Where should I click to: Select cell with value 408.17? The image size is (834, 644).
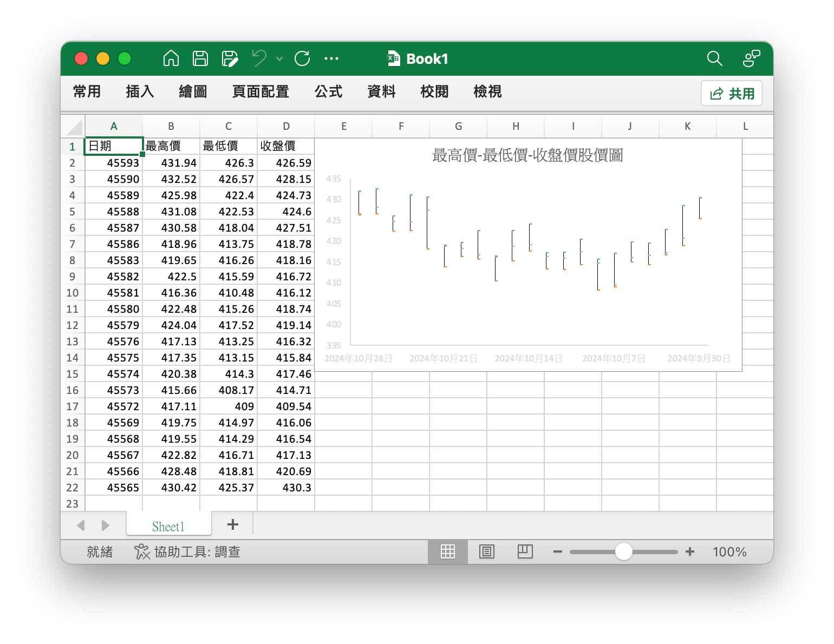click(229, 390)
